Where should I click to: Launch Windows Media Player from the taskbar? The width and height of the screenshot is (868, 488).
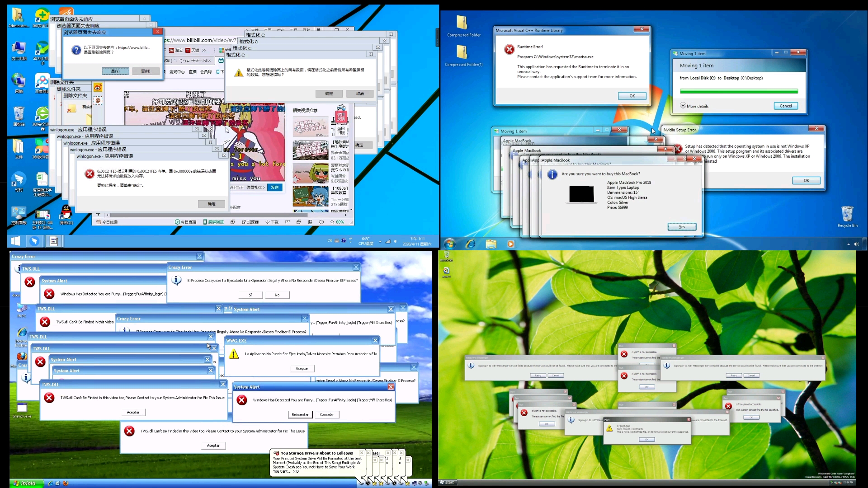tap(510, 244)
